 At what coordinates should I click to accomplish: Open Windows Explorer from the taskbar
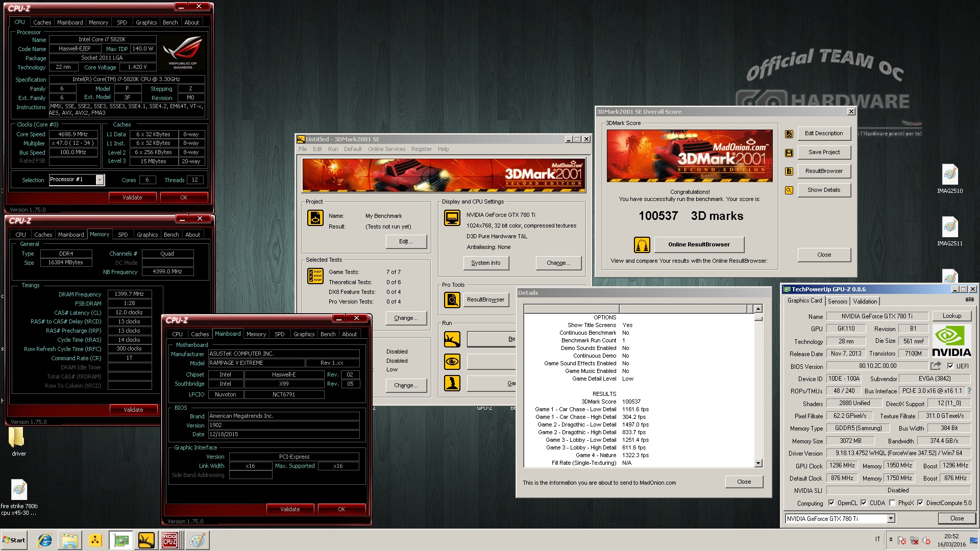point(70,540)
